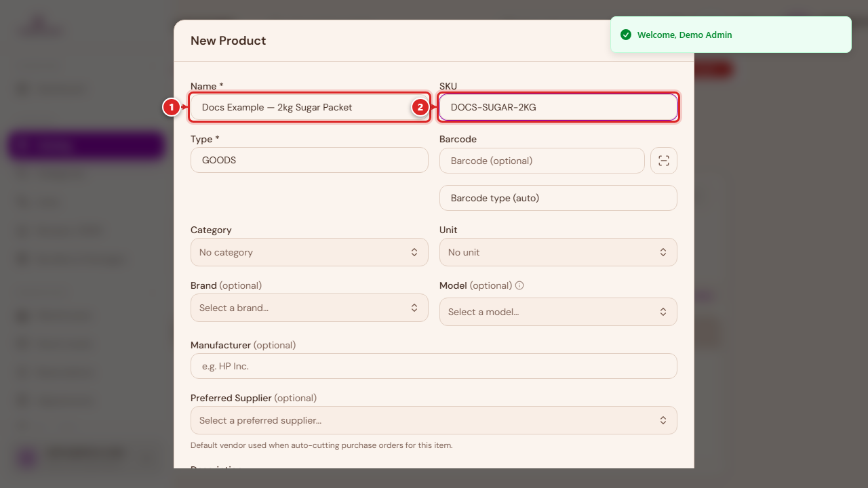868x488 pixels.
Task: Click the Preferred Supplier (optional) label
Action: click(x=254, y=398)
